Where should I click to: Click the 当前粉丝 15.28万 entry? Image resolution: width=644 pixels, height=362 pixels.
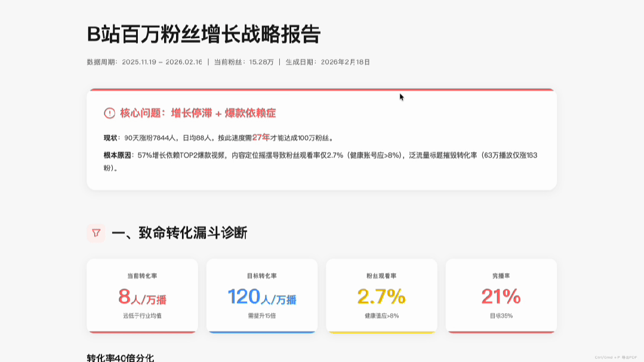pyautogui.click(x=244, y=62)
